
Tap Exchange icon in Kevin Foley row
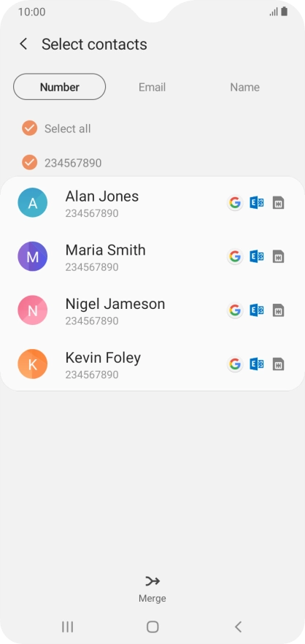257,364
